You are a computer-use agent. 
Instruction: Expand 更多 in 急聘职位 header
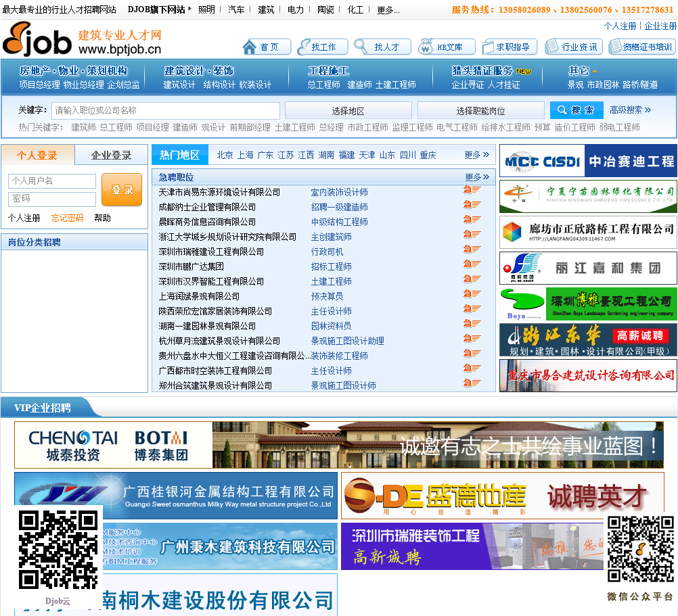(477, 176)
